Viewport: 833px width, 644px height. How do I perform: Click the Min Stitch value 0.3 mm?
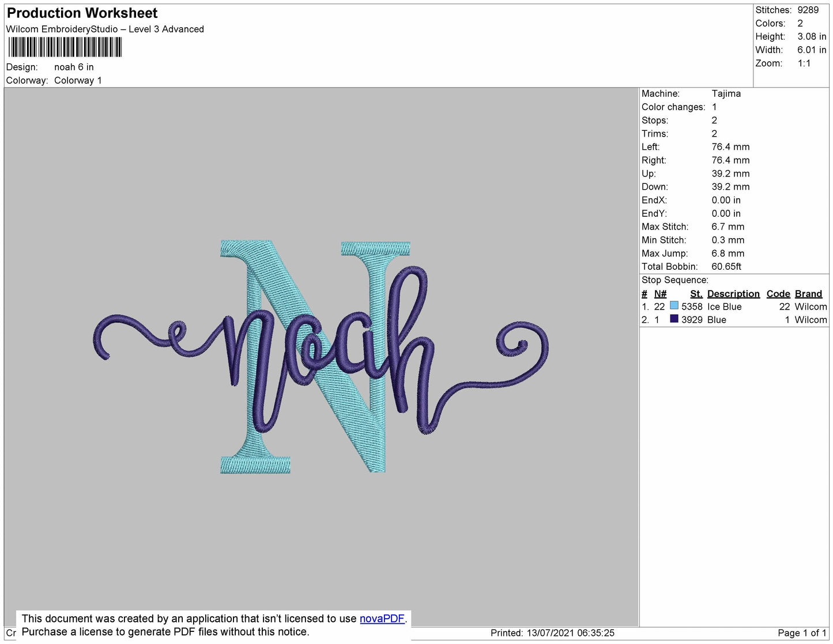tap(728, 240)
